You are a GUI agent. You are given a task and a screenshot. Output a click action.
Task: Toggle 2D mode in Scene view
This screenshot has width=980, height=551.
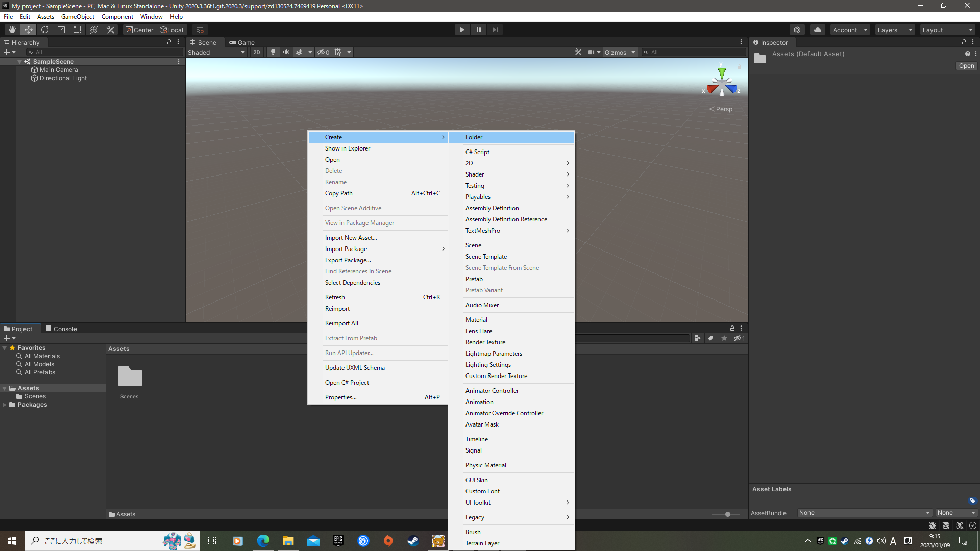(257, 52)
